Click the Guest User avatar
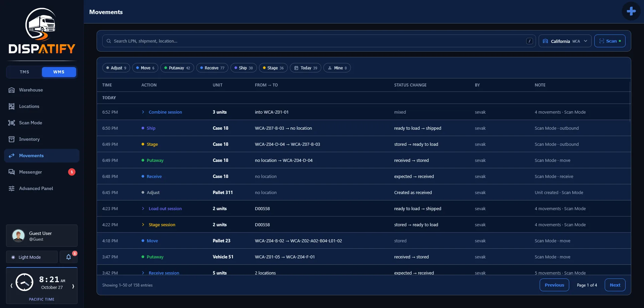This screenshot has width=644, height=308. coord(18,236)
